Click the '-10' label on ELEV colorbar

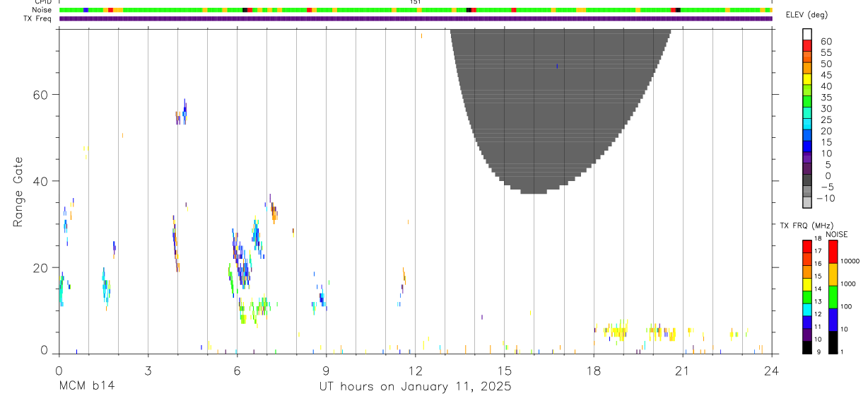point(826,198)
